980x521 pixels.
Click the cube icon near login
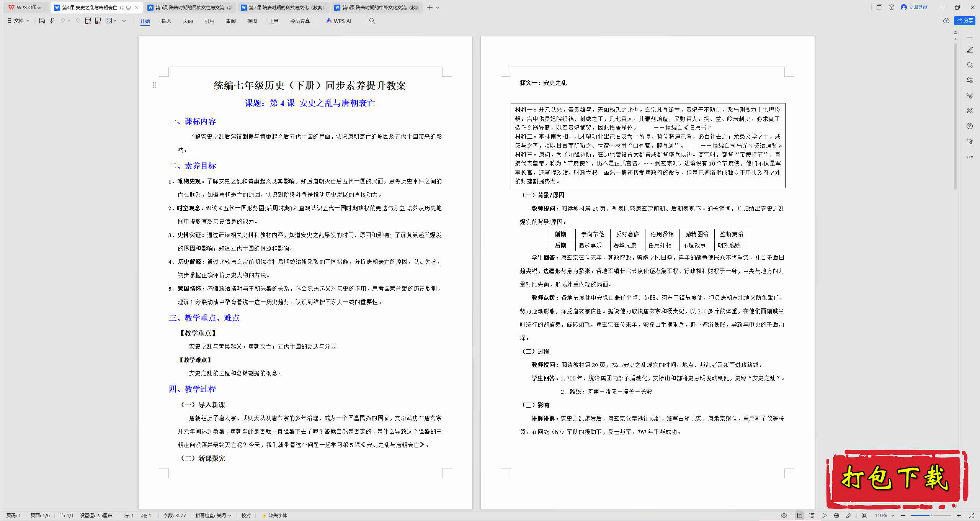tap(892, 7)
